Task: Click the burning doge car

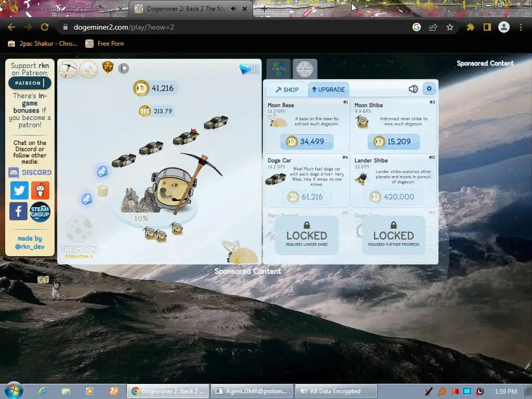Action: [185, 137]
